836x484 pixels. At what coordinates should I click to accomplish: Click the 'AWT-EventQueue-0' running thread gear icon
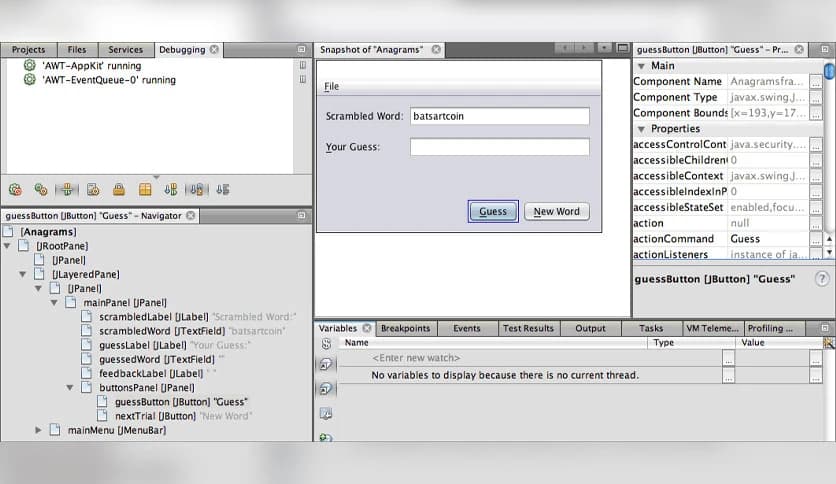coord(29,79)
